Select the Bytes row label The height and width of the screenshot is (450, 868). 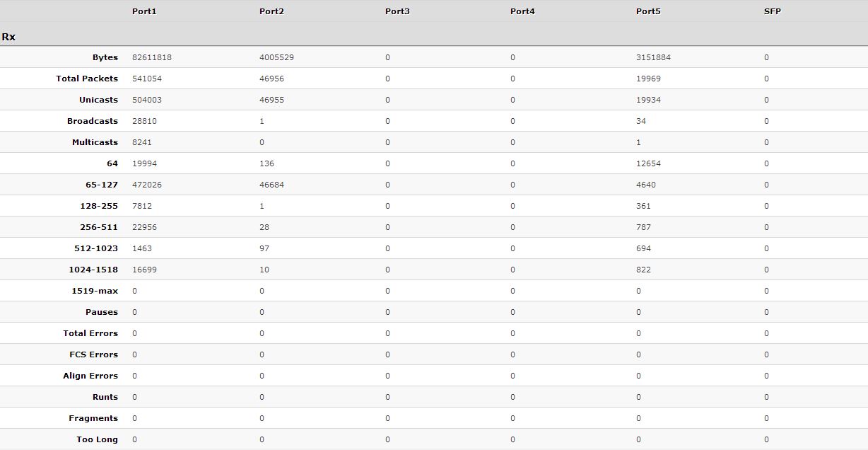coord(105,57)
